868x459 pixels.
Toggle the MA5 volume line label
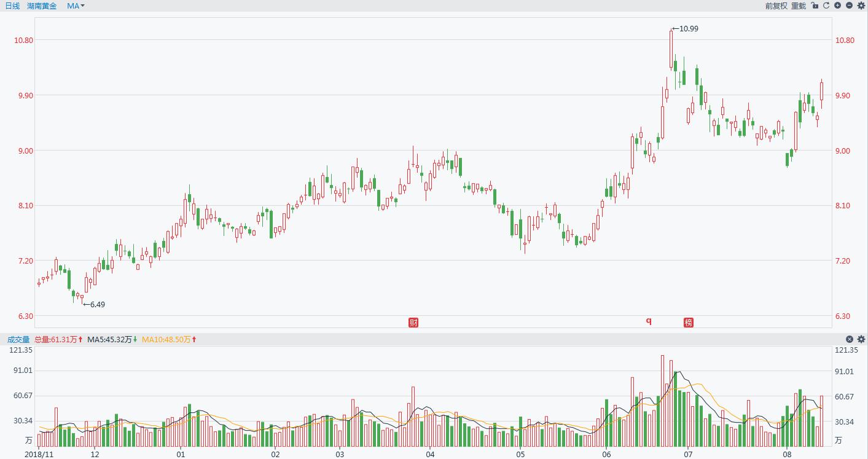[x=112, y=339]
